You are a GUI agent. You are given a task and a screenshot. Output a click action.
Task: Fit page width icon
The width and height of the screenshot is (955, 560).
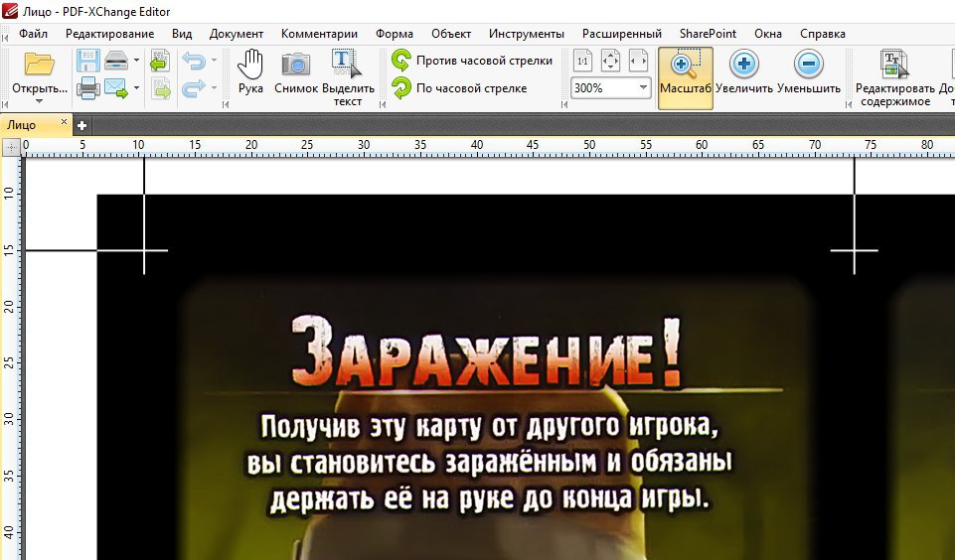[x=638, y=61]
